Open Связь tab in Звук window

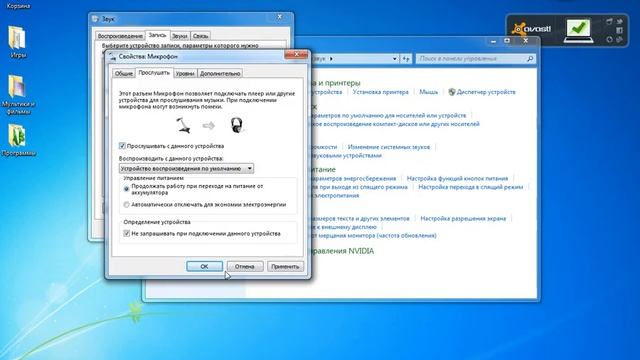200,36
